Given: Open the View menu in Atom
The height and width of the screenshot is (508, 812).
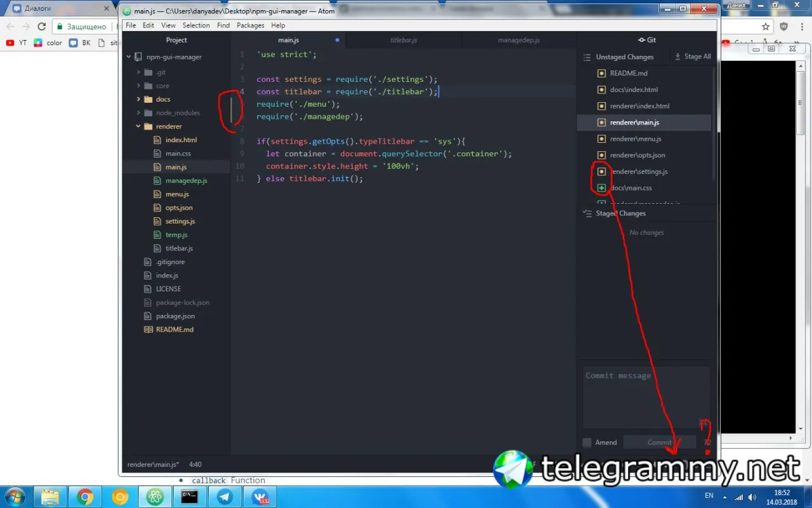Looking at the screenshot, I should [168, 25].
